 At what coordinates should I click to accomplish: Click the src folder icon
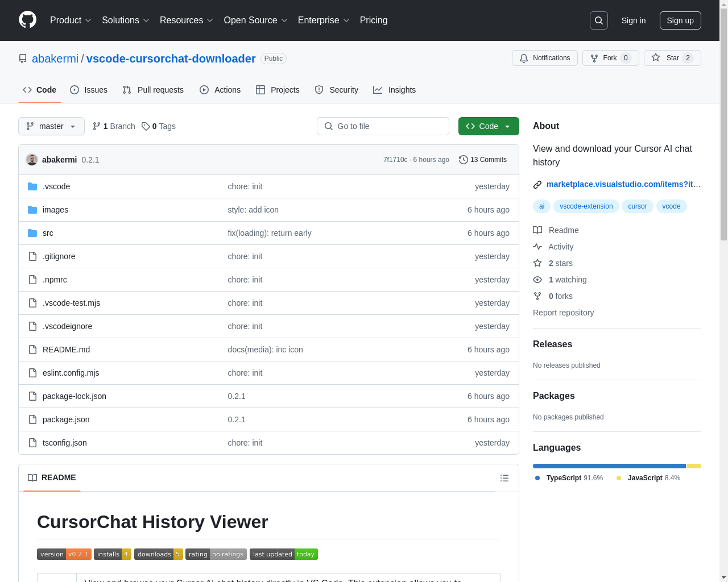[32, 233]
